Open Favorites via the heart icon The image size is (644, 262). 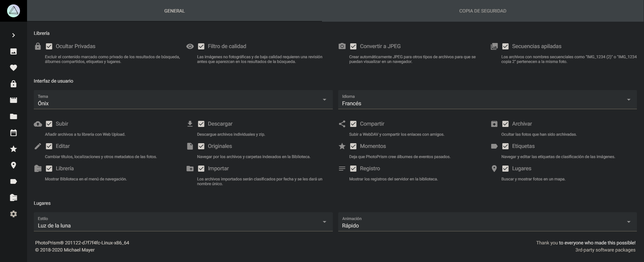coord(14,68)
